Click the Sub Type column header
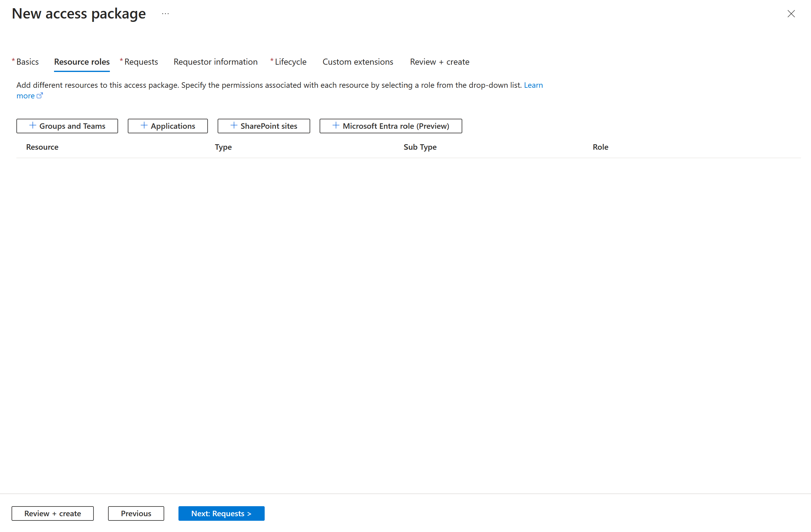Screen dimensions: 811x532 pos(419,147)
